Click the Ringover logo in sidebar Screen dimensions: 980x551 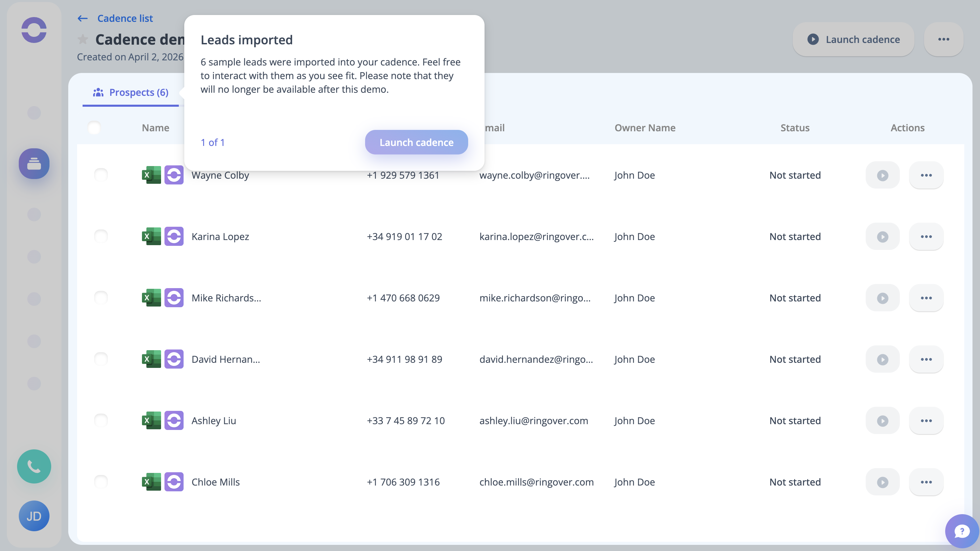[34, 30]
